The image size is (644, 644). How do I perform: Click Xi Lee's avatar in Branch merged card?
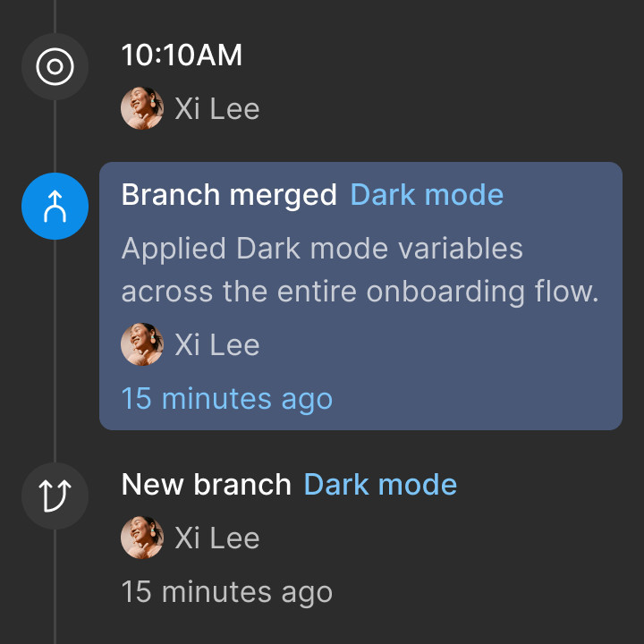[142, 344]
